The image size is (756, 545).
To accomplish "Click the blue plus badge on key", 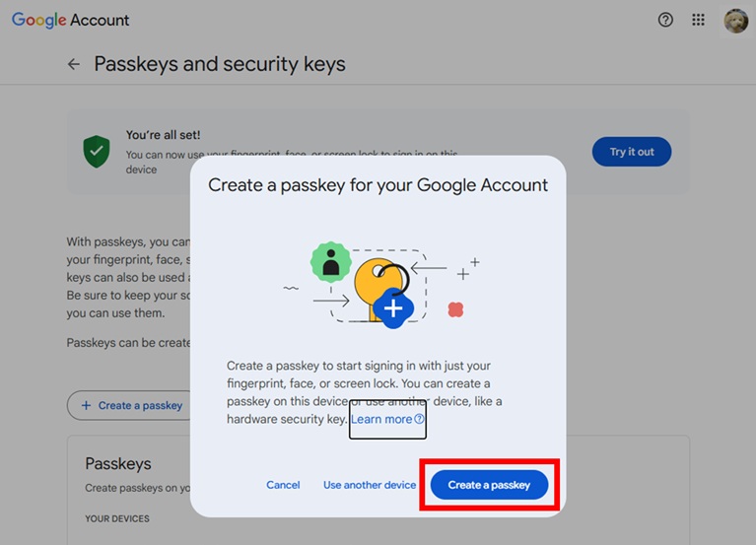I will pos(393,308).
